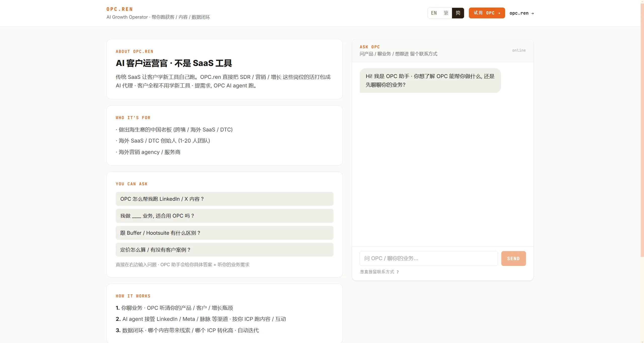Switch language to Traditional Chinese 繁
The width and height of the screenshot is (644, 343).
[446, 13]
